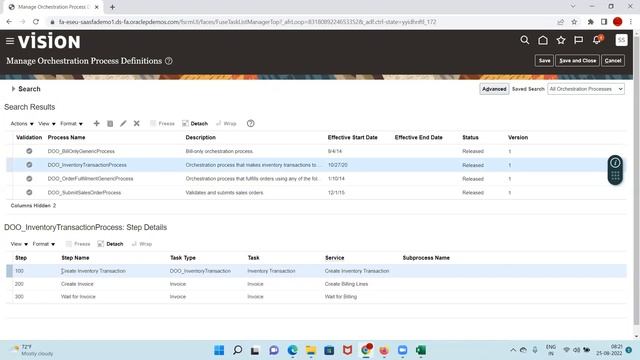The height and width of the screenshot is (360, 640).
Task: Select the Create Inventory Transaction step name
Action: click(x=93, y=271)
